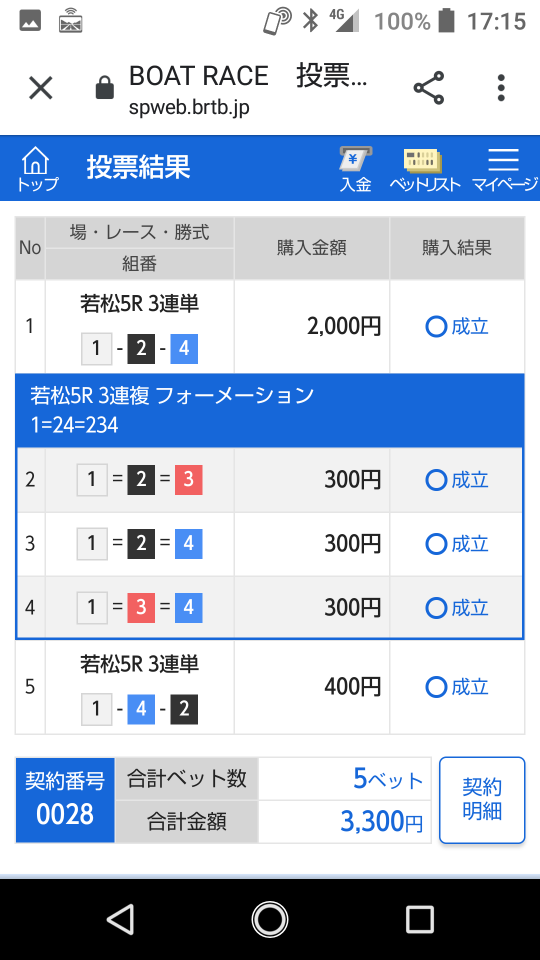Tap 成立 status of the 2,000円 bet

point(457,327)
